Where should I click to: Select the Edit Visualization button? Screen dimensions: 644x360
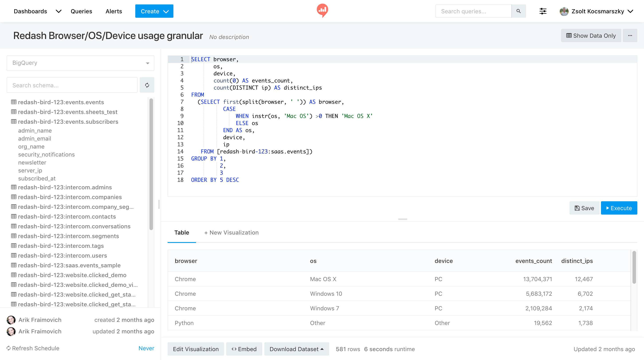196,349
